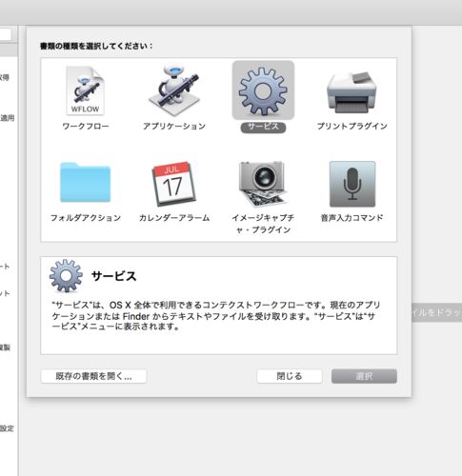Click the カレンダーアラーム label text

[x=174, y=218]
